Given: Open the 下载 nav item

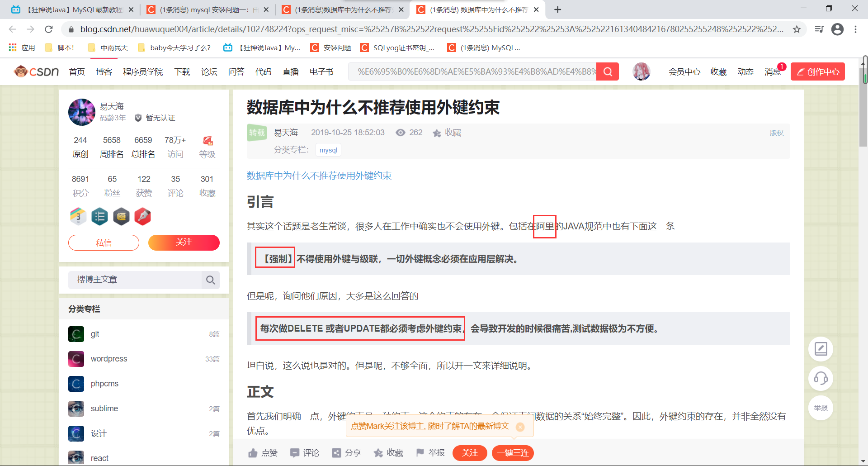Looking at the screenshot, I should 182,71.
